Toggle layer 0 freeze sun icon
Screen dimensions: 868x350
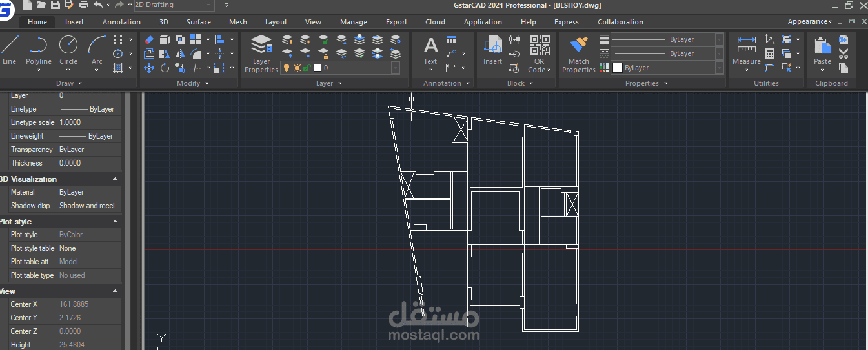coord(297,68)
